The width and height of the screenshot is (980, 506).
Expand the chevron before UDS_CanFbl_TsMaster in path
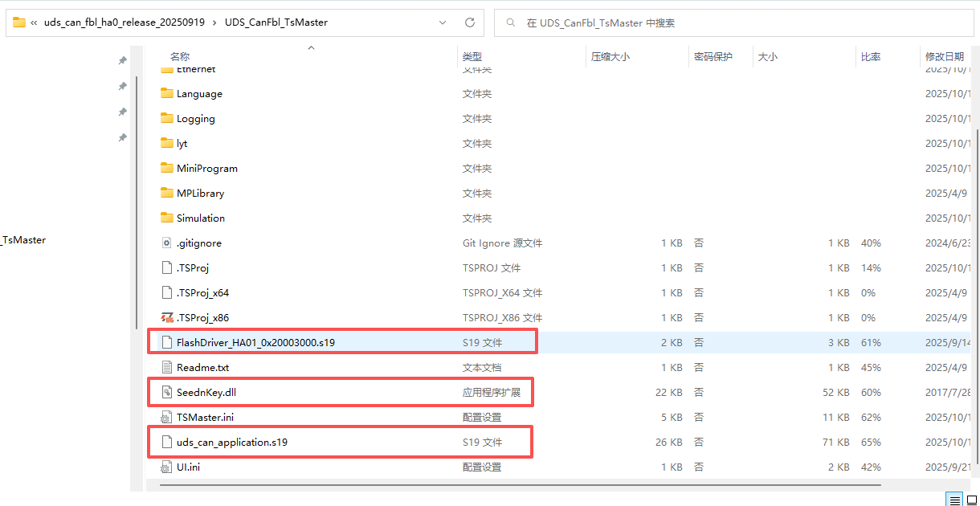214,22
